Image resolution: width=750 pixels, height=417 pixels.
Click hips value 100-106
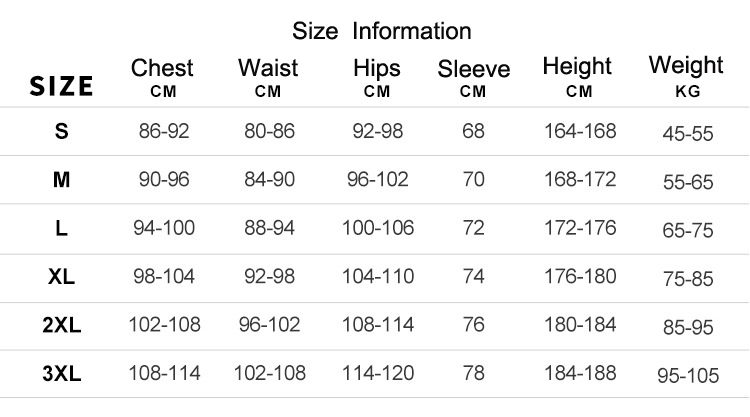click(x=378, y=228)
